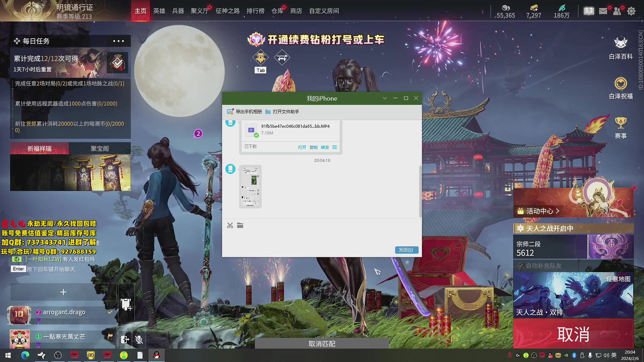Click 转发 link for MP4 file
Image resolution: width=644 pixels, height=362 pixels.
pos(325,147)
